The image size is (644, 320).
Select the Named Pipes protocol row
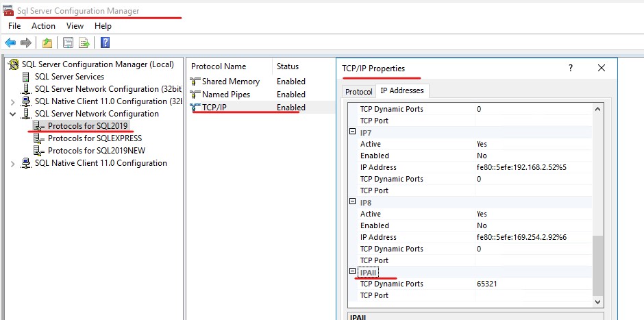tap(261, 95)
